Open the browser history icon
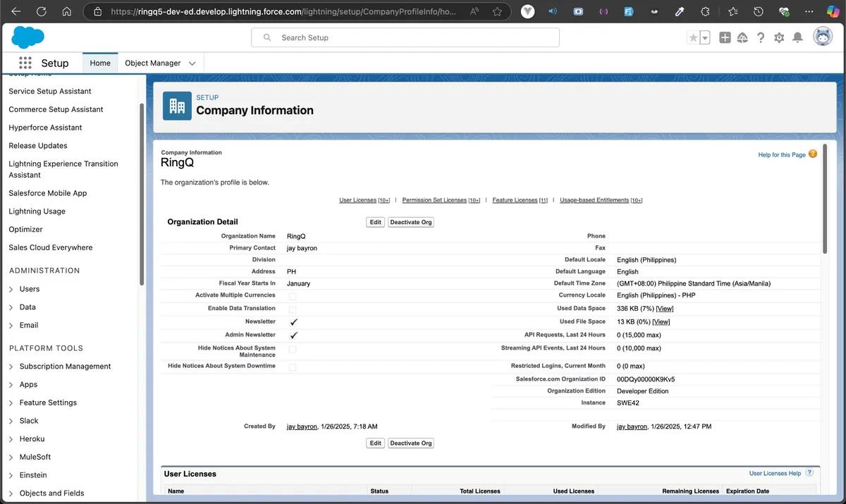The image size is (846, 504). click(x=758, y=12)
